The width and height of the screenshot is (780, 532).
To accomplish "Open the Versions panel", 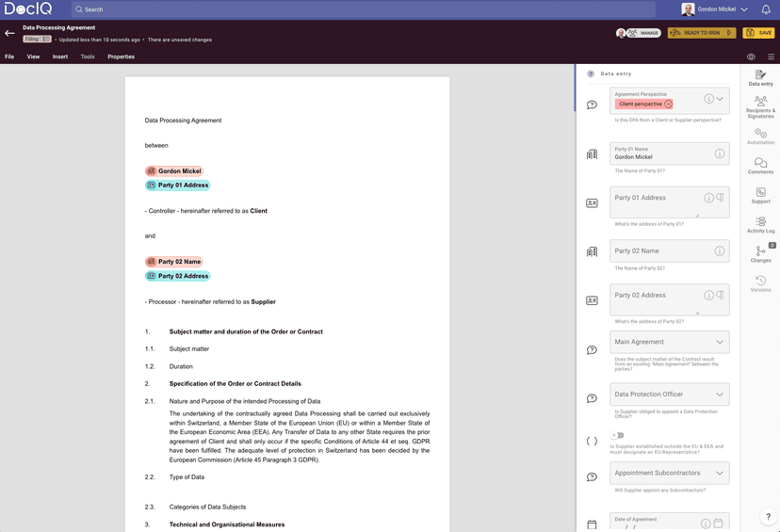I will click(x=760, y=284).
